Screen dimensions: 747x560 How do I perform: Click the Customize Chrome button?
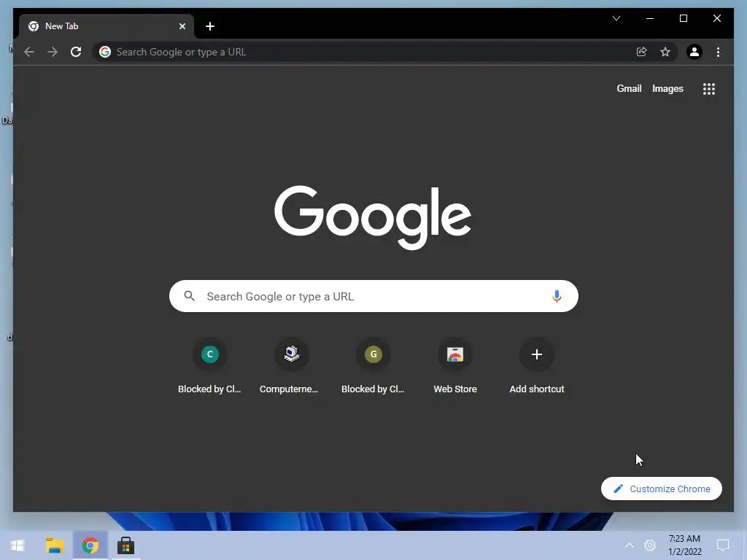pos(661,489)
